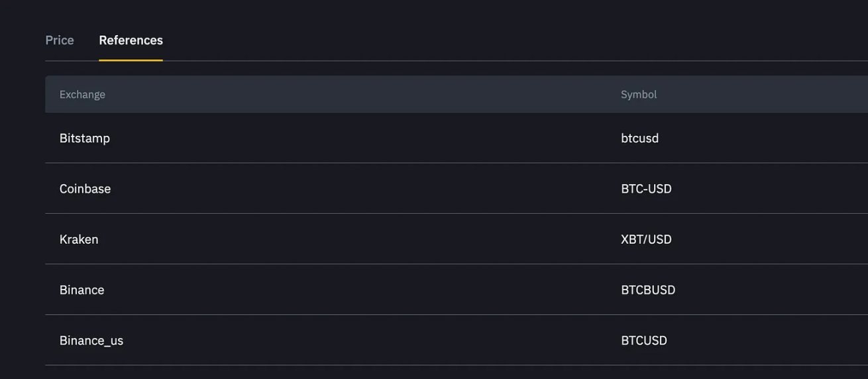
Task: Select the Bitstamp exchange row
Action: (457, 138)
